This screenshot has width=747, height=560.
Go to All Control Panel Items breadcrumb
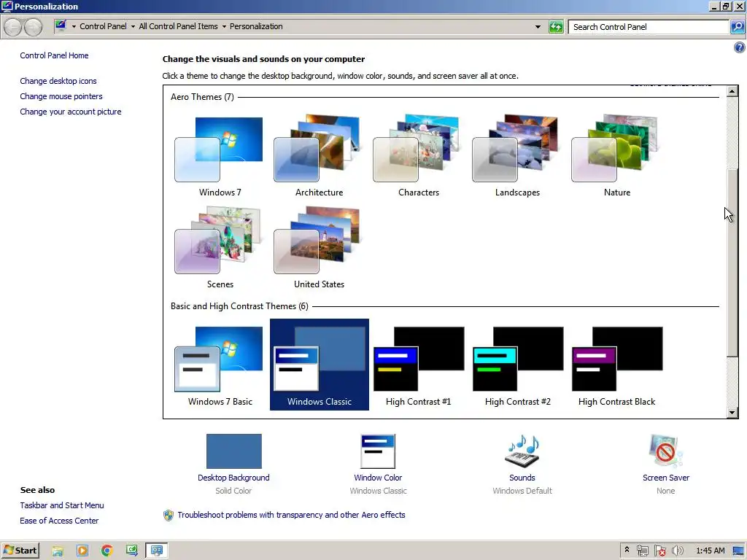pyautogui.click(x=178, y=27)
